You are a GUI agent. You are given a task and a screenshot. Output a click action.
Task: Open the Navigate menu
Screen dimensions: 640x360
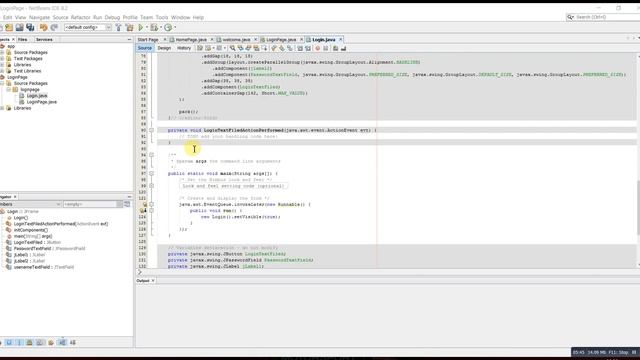(x=39, y=18)
